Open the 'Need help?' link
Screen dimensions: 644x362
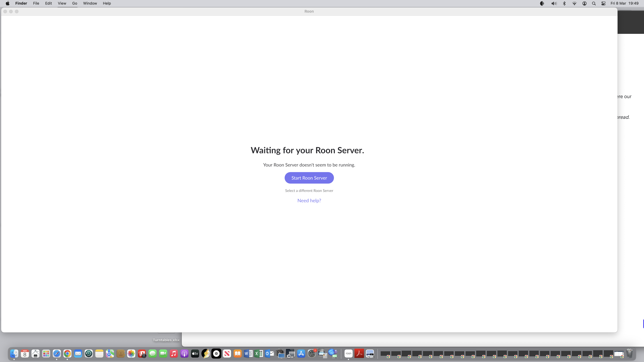click(x=309, y=201)
